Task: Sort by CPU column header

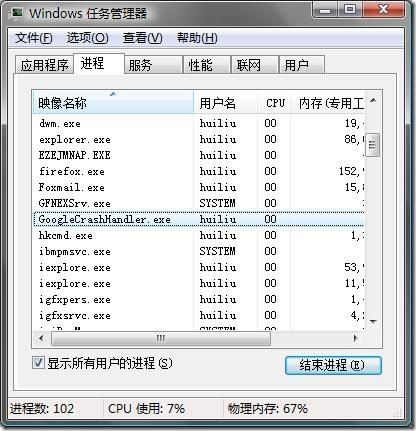Action: [x=274, y=103]
